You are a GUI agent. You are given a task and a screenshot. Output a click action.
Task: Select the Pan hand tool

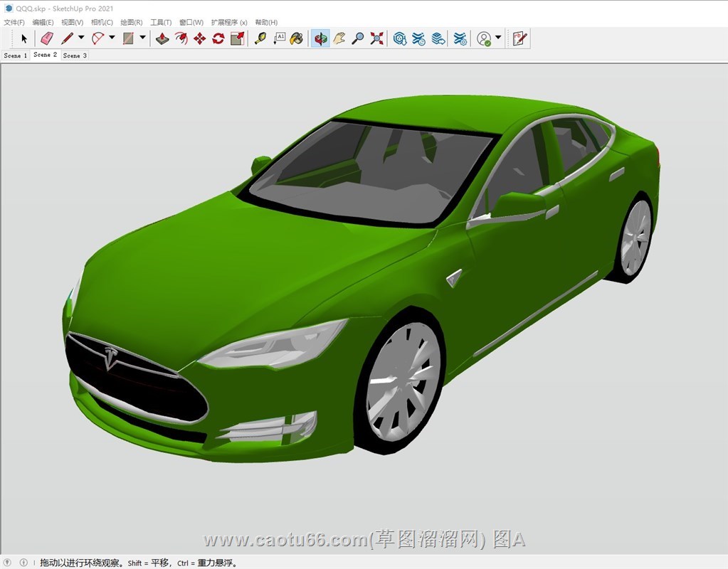click(339, 38)
